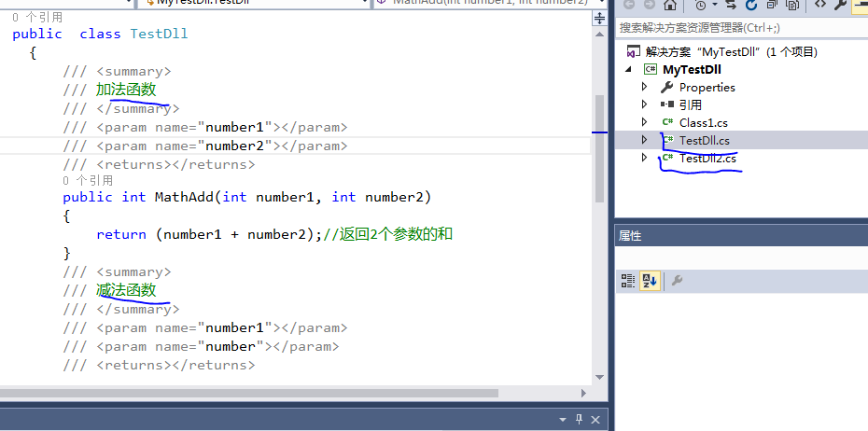Toggle the alphabetical A-Z sort icon

tap(650, 281)
